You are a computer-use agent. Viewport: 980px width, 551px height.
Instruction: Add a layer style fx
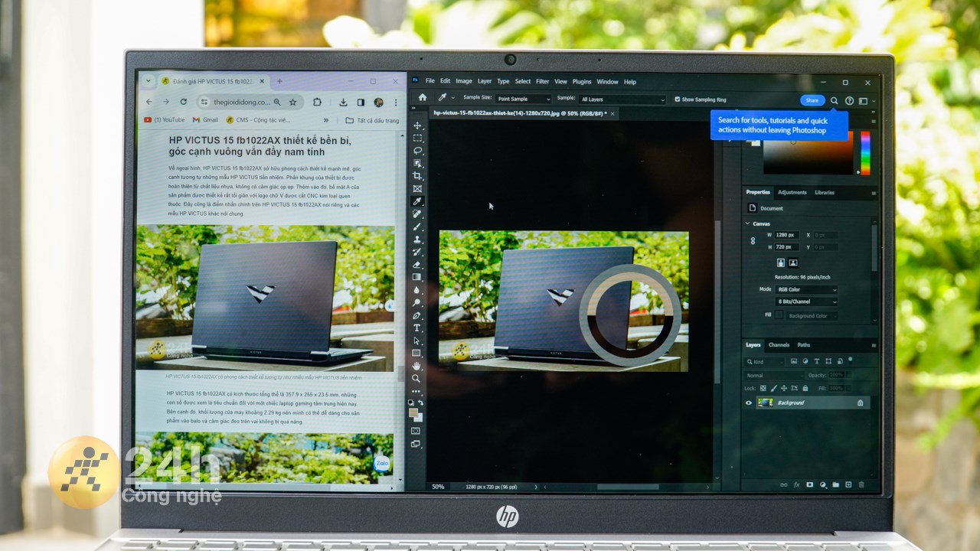click(x=797, y=484)
